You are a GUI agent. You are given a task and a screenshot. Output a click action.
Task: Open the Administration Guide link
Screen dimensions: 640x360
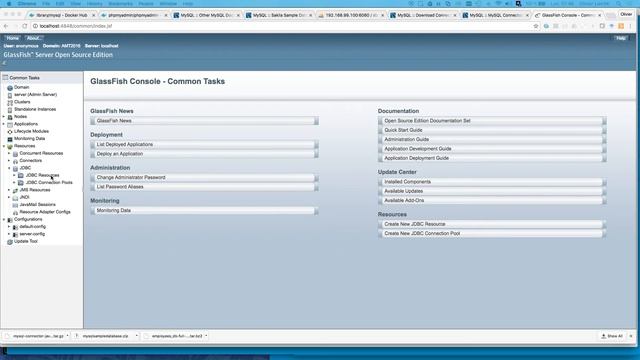492,140
